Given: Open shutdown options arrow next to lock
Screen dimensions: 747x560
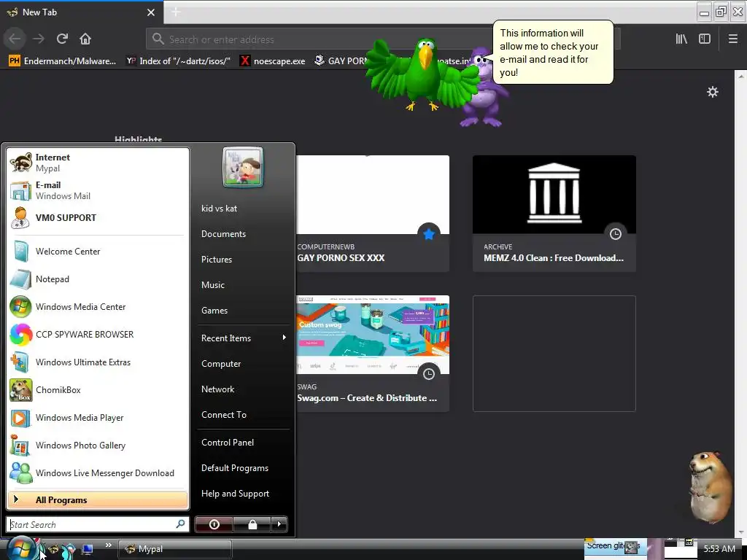Looking at the screenshot, I should coord(279,524).
